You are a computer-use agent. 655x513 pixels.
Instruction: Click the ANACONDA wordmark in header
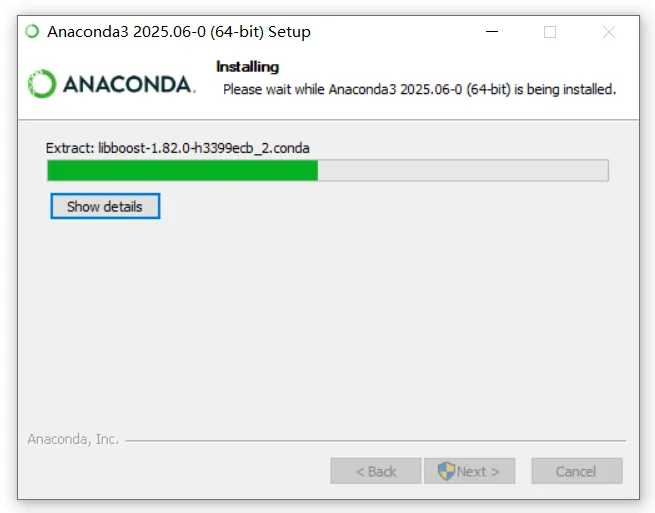[x=129, y=84]
